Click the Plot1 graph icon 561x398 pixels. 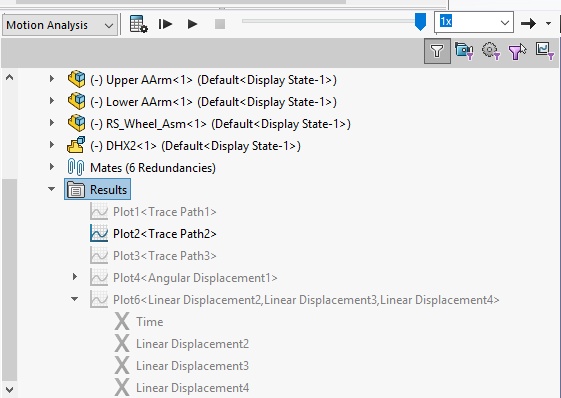tap(99, 211)
